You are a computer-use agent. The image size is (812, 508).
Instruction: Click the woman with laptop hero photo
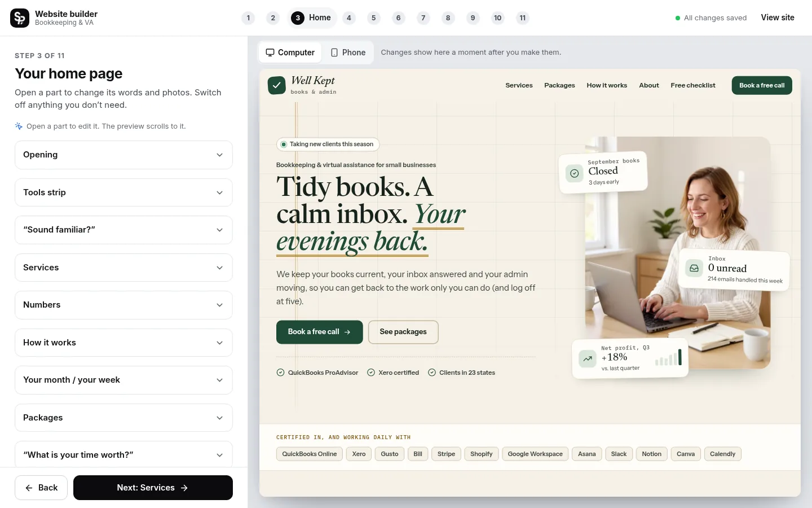click(678, 253)
